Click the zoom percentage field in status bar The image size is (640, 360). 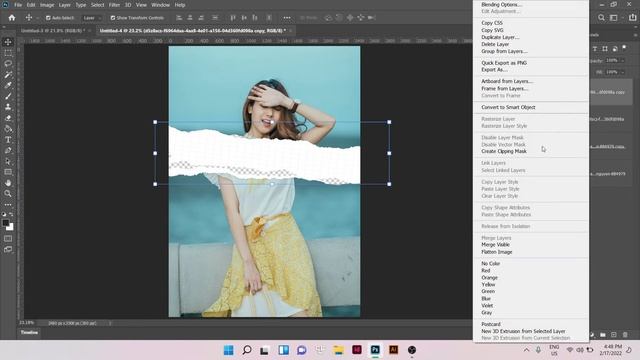(x=27, y=323)
